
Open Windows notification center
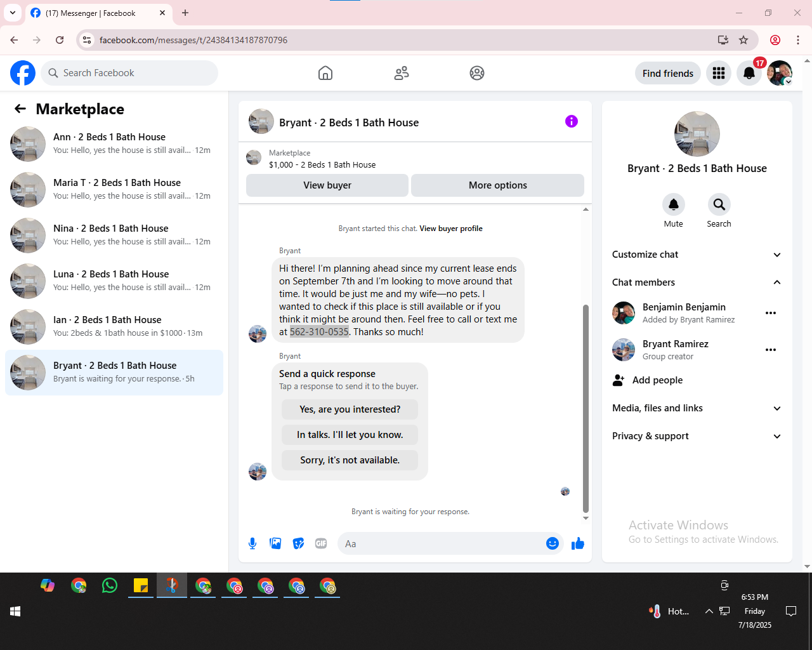pos(791,611)
